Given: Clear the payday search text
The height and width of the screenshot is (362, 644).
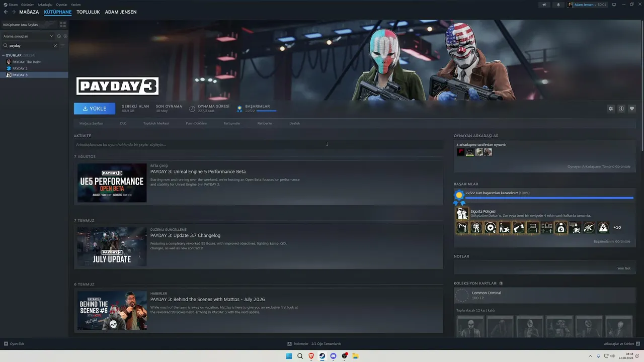Looking at the screenshot, I should tap(55, 46).
